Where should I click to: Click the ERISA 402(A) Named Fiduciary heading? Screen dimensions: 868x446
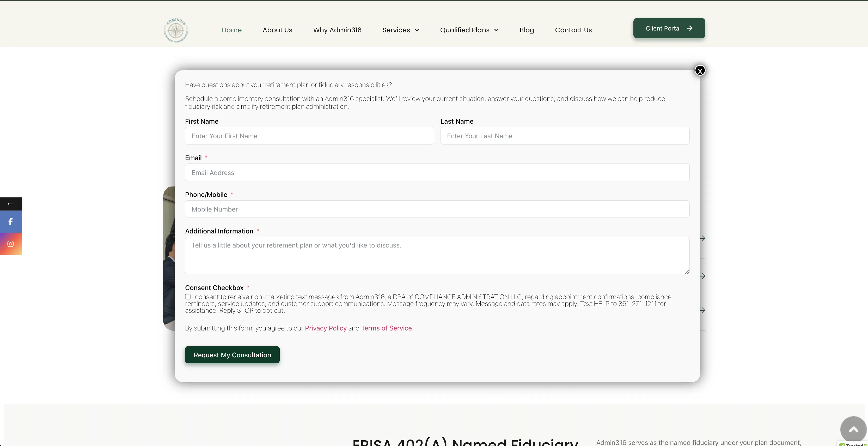(x=465, y=442)
